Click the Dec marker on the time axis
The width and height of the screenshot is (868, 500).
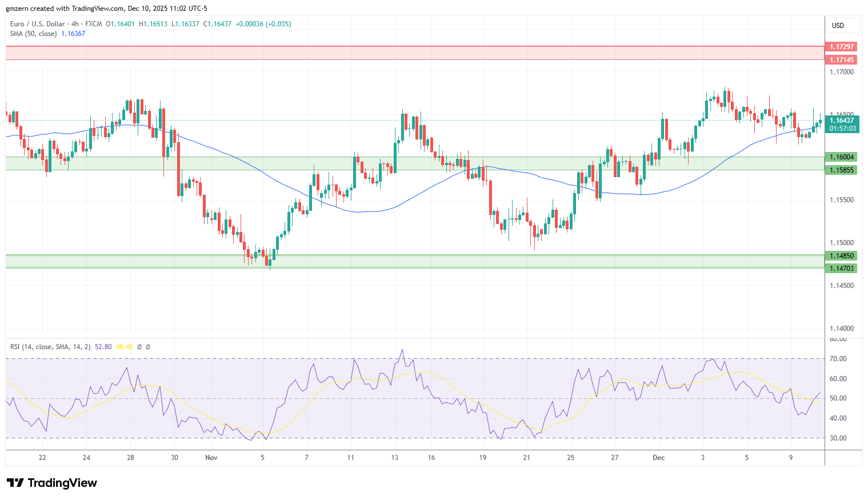click(658, 458)
